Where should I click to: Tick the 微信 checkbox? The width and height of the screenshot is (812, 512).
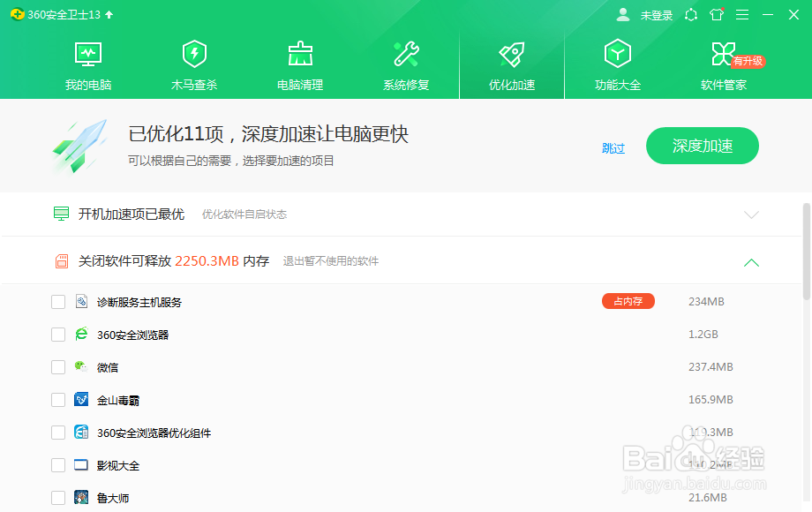coord(58,366)
